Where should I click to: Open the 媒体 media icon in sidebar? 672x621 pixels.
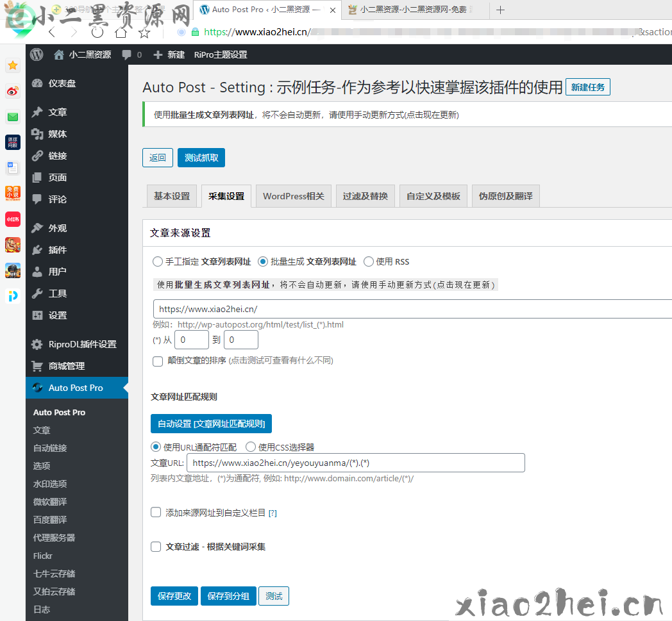click(38, 134)
